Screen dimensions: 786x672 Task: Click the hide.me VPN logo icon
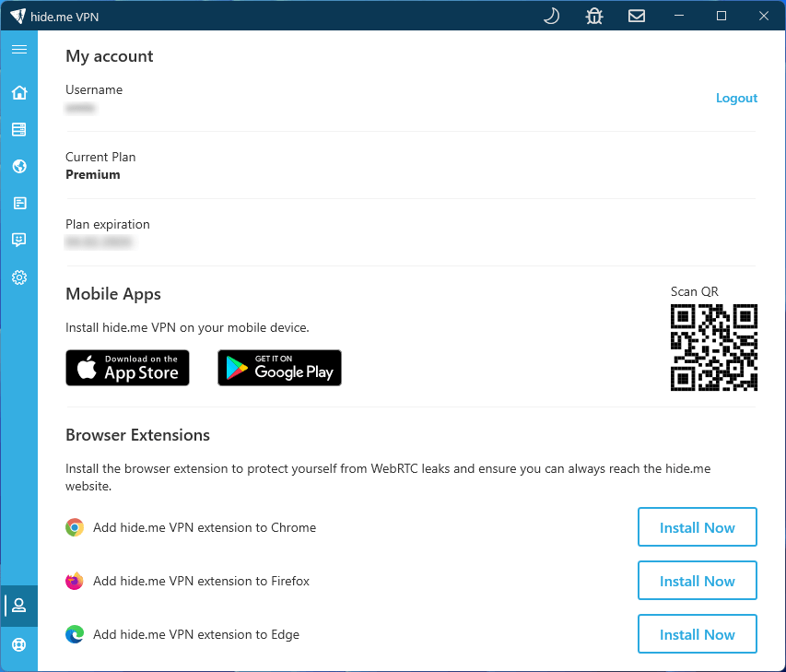18,16
